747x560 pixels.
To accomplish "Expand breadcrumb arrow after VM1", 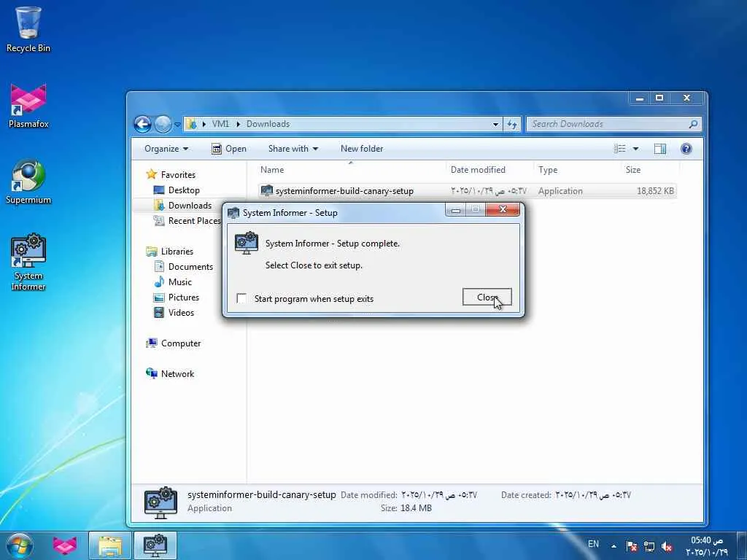I will click(x=239, y=124).
